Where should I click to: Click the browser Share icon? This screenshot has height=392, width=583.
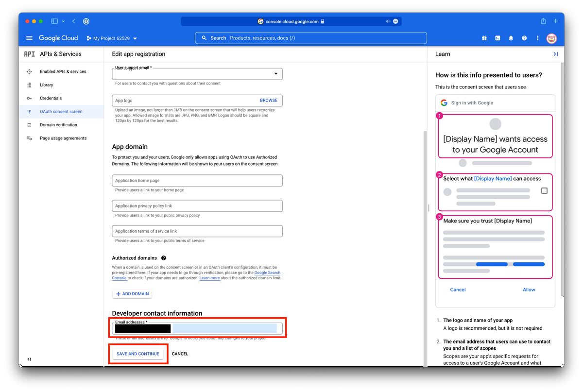point(543,21)
